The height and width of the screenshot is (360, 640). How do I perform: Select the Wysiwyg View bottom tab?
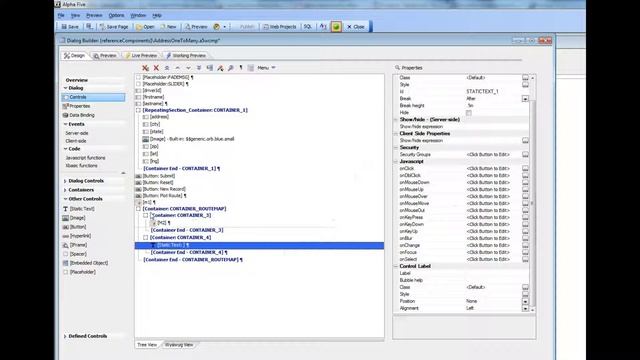click(179, 345)
